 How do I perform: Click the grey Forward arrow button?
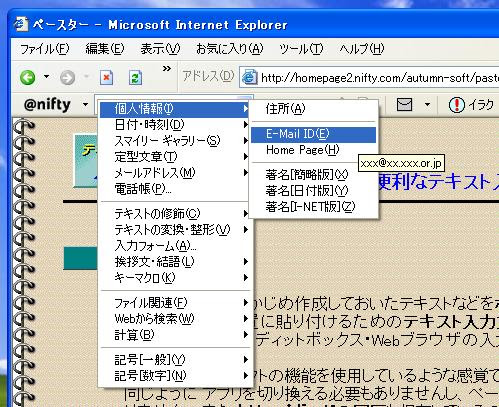pos(67,78)
